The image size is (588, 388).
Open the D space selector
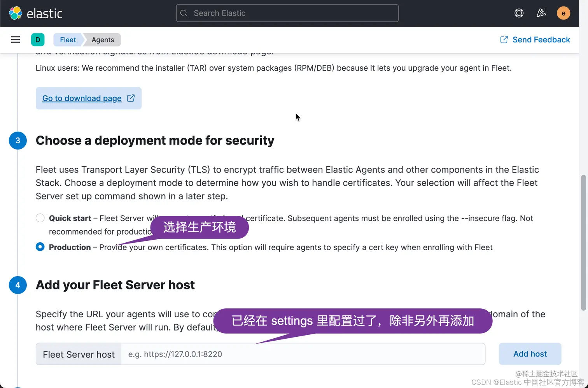38,40
